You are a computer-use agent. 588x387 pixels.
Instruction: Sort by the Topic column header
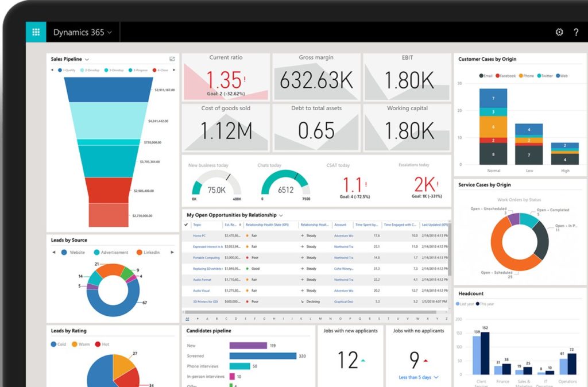pyautogui.click(x=198, y=225)
